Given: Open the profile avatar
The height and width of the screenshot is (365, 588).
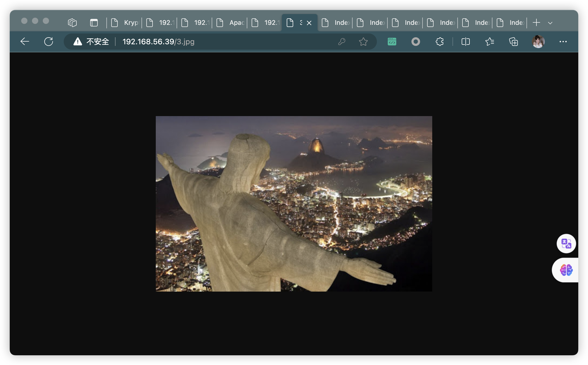Looking at the screenshot, I should (x=538, y=42).
